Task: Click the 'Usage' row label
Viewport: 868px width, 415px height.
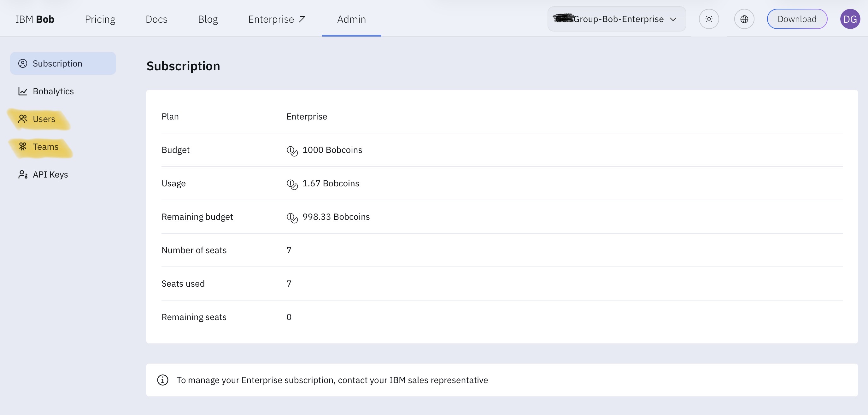Action: click(173, 184)
